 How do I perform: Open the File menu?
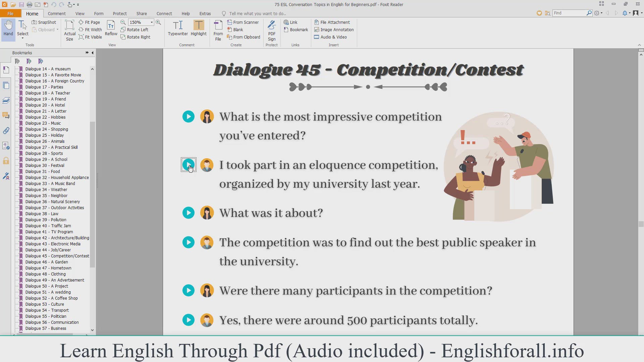coord(10,13)
